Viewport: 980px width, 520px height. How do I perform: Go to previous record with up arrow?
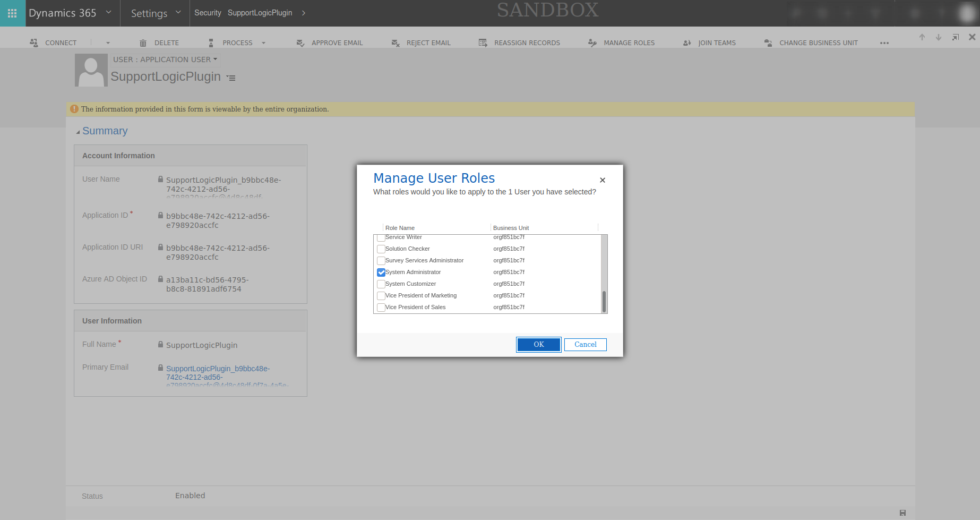pos(922,37)
